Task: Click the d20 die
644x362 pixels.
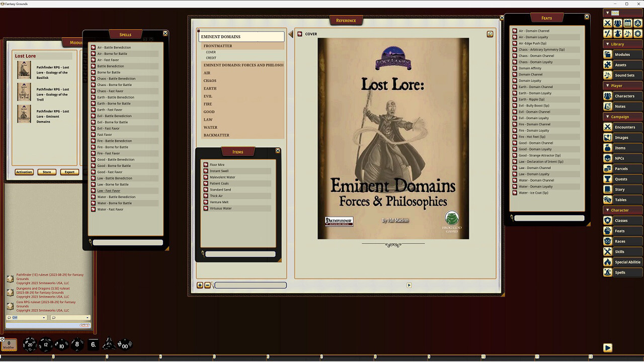Action: pyautogui.click(x=29, y=344)
